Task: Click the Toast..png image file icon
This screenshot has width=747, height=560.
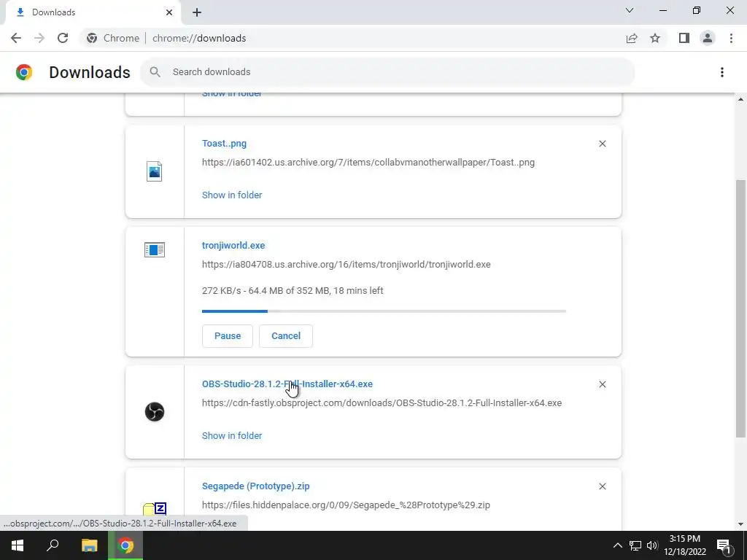Action: tap(155, 171)
